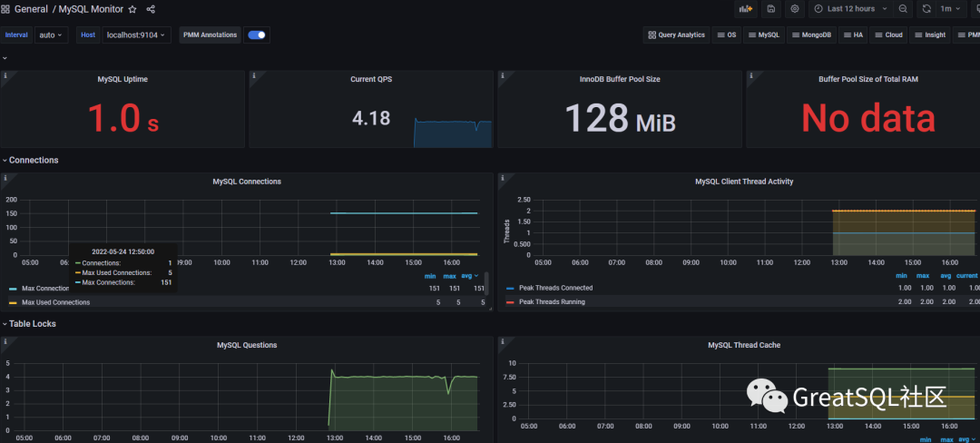Collapse the Connections row
The image size is (980, 443).
coord(31,160)
